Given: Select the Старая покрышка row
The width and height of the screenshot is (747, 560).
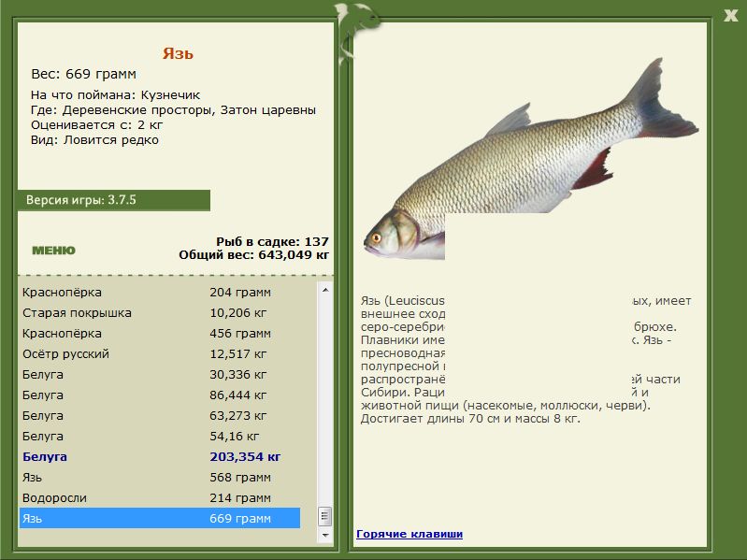Looking at the screenshot, I should [x=160, y=313].
